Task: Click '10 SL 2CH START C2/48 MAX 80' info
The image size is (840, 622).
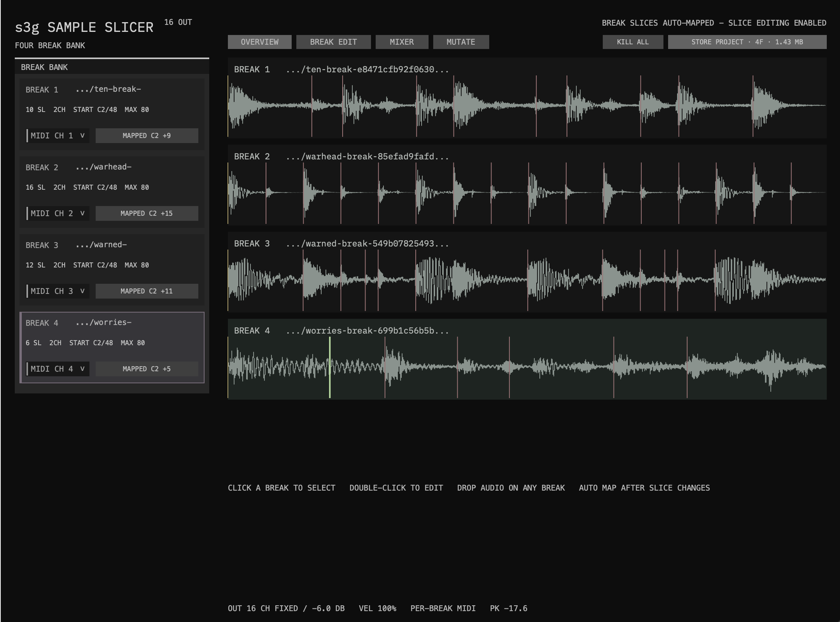Action: click(87, 110)
